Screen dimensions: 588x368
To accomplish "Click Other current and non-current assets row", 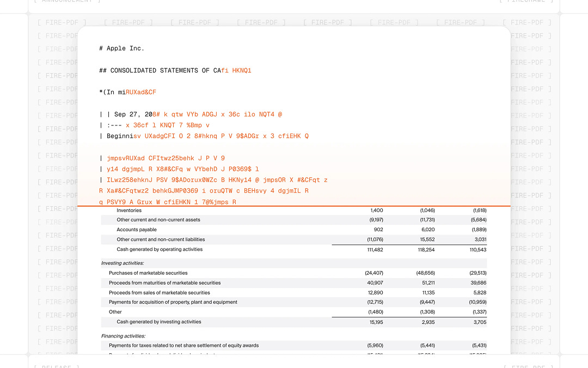I will pyautogui.click(x=294, y=220).
